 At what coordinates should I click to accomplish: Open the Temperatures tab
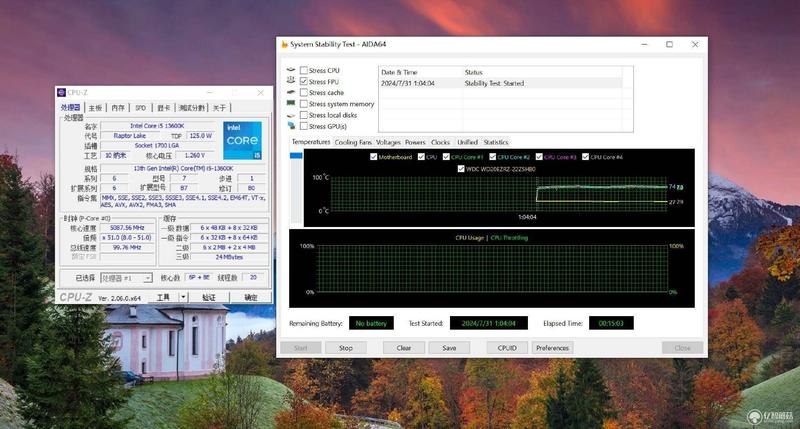(x=311, y=142)
